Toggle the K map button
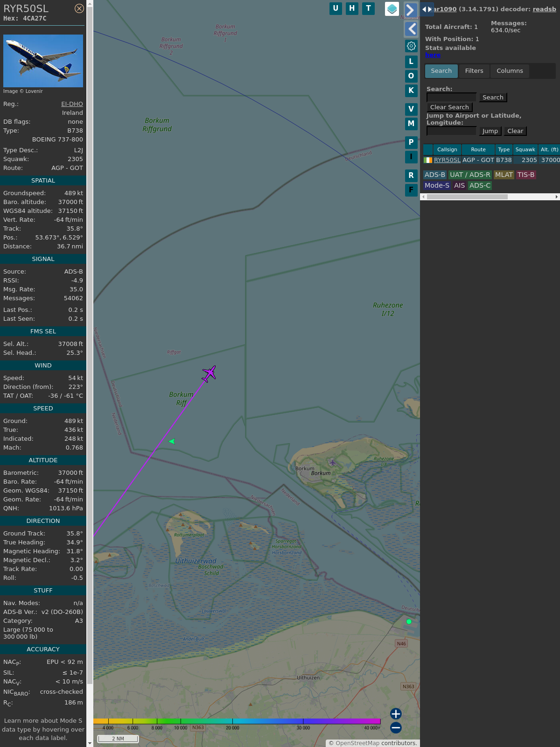Screen dimensions: 560x747 [411, 91]
